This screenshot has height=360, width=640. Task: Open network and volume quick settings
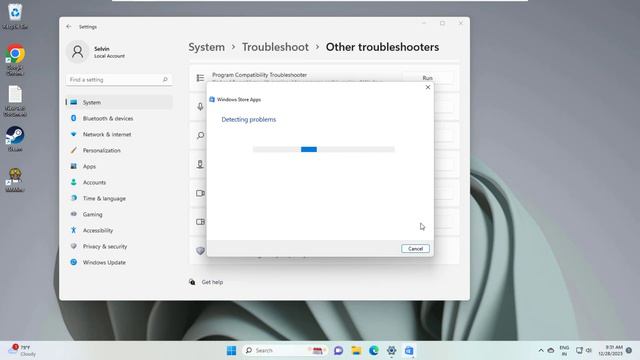tap(584, 351)
